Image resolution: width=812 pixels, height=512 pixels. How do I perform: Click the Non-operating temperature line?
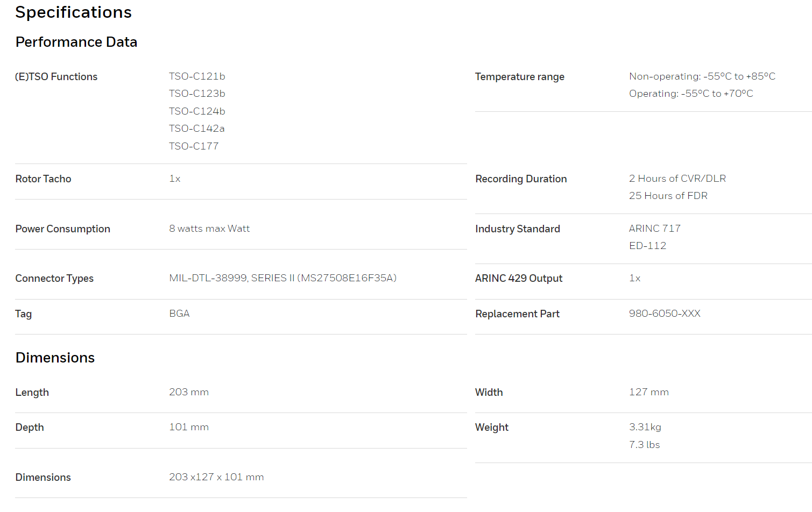pos(702,76)
